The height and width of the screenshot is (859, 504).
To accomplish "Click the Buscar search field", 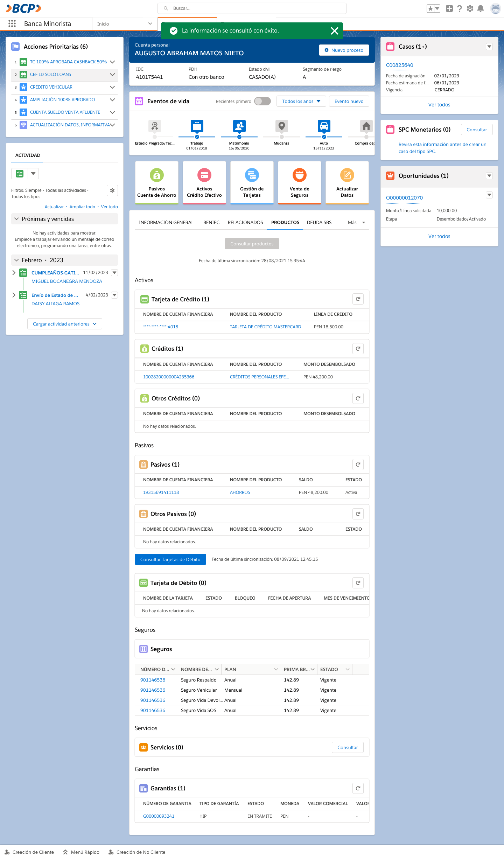I will pos(252,8).
